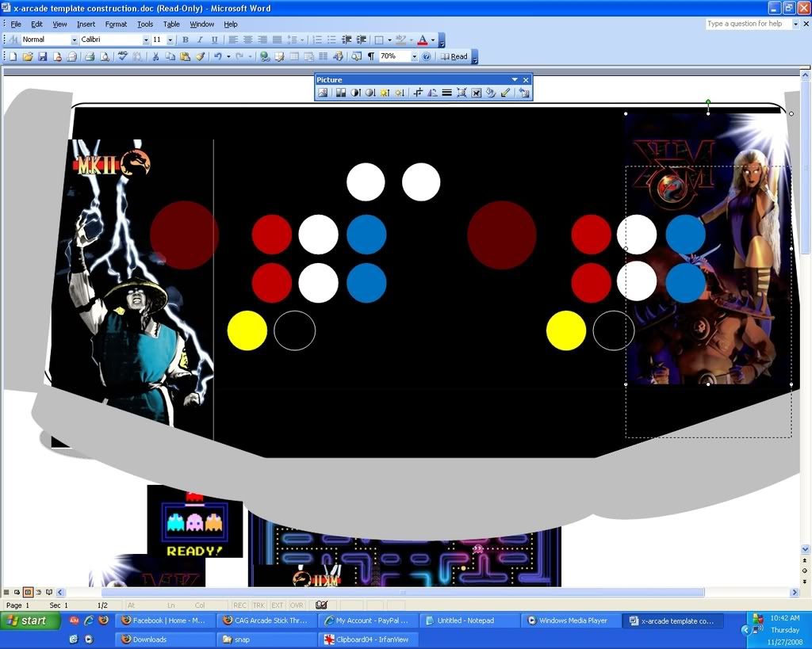This screenshot has height=649, width=812.
Task: Apply the red Font Color swatch
Action: [x=423, y=40]
